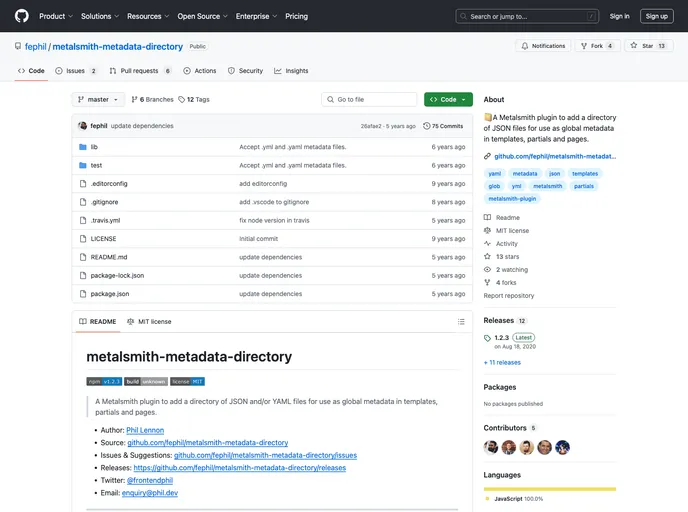The image size is (688, 512).
Task: Click the Sign up button
Action: [x=656, y=16]
